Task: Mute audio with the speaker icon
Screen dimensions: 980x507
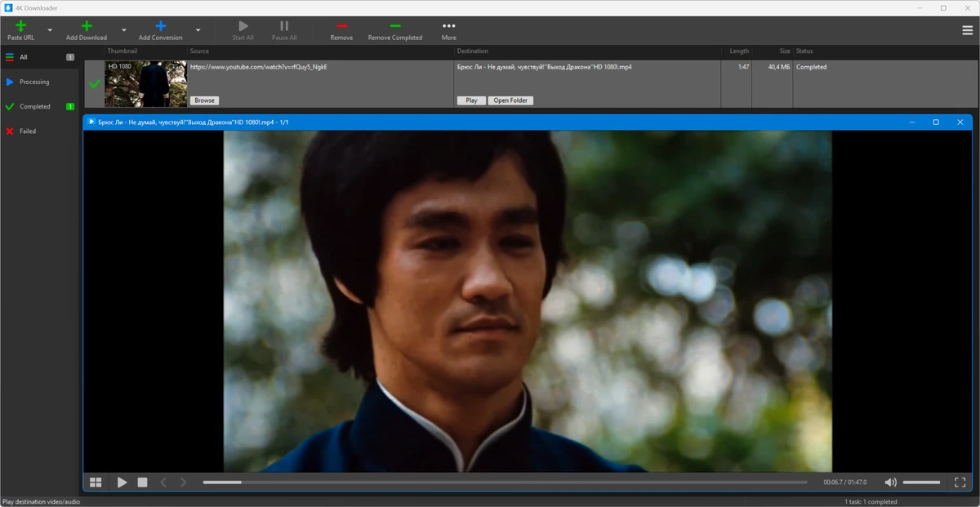Action: coord(890,483)
